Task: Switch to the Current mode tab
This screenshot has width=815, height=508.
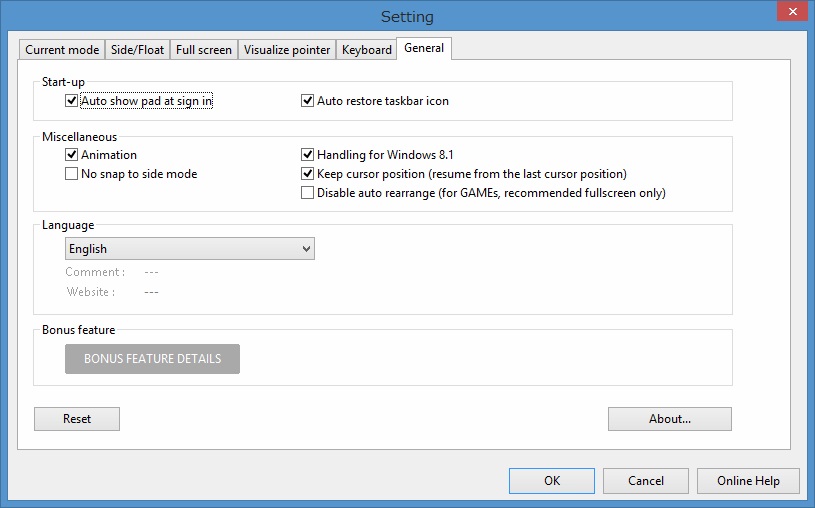Action: click(x=62, y=50)
